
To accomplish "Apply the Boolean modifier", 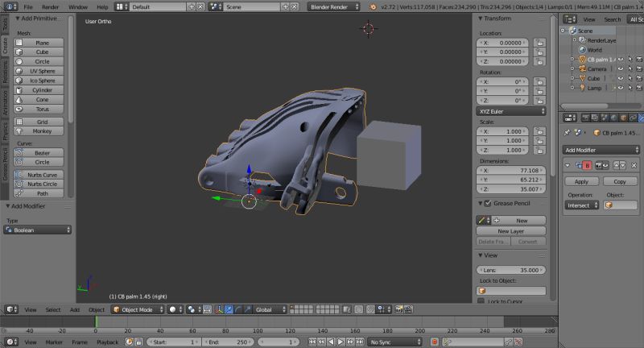I will pos(581,181).
